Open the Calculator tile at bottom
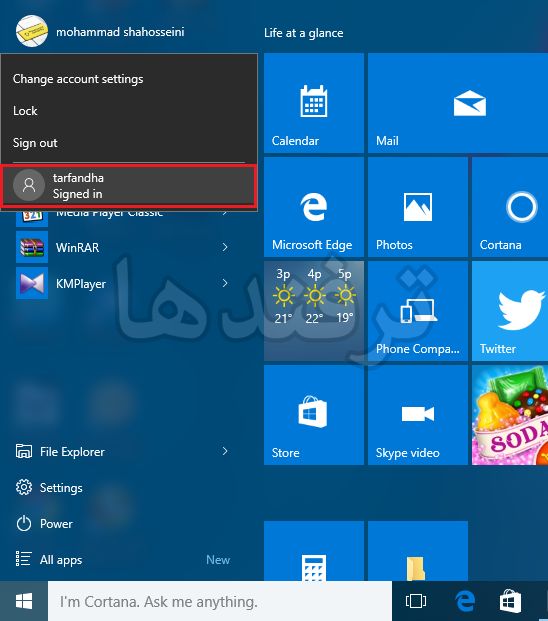Image resolution: width=548 pixels, height=621 pixels. pyautogui.click(x=314, y=551)
